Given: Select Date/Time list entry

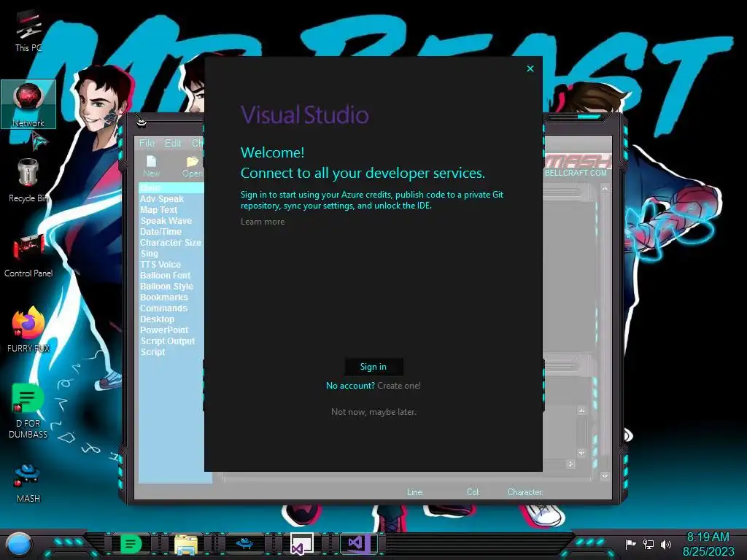Looking at the screenshot, I should [x=160, y=232].
